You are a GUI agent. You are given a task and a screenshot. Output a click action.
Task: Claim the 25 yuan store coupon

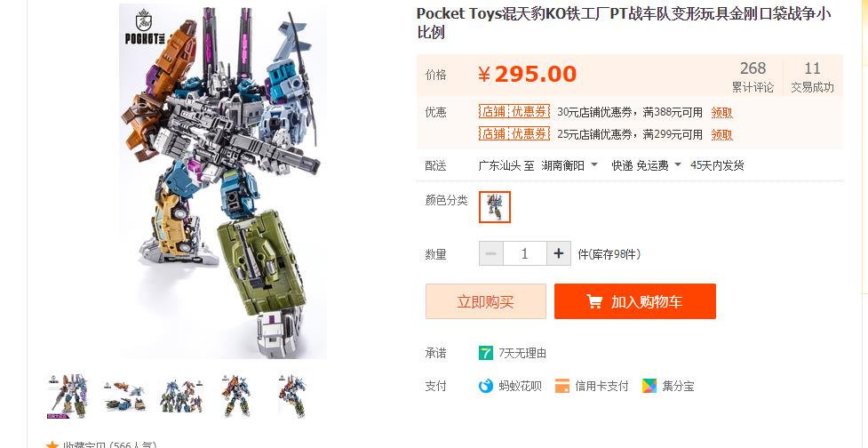point(722,134)
